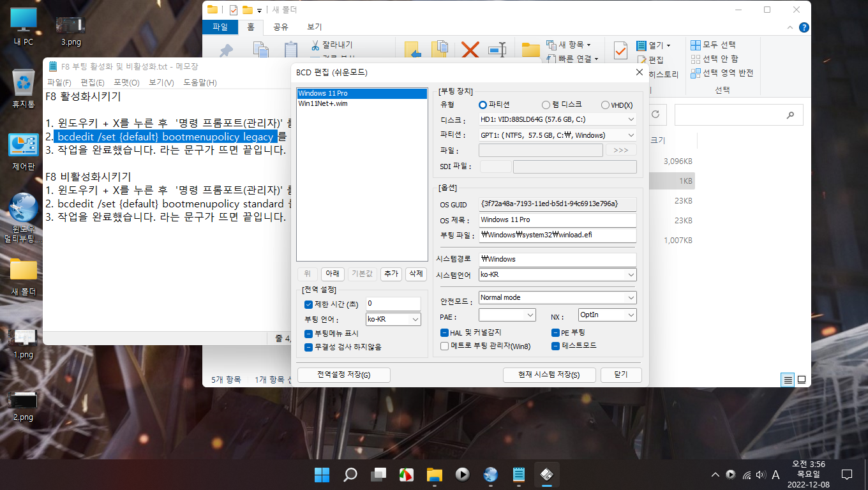Screen dimensions: 868x490
Task: Toggle the 무결성 검사 하지않음 checkbox
Action: [x=309, y=347]
